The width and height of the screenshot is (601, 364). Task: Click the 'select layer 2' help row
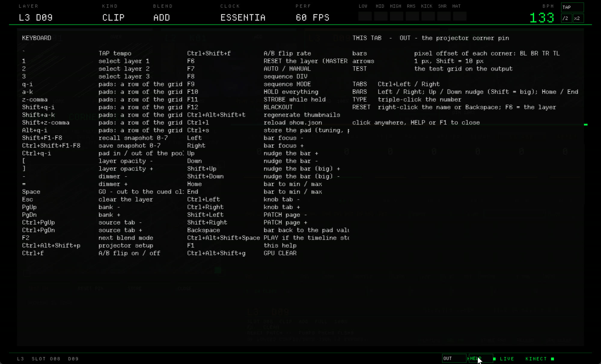(124, 69)
